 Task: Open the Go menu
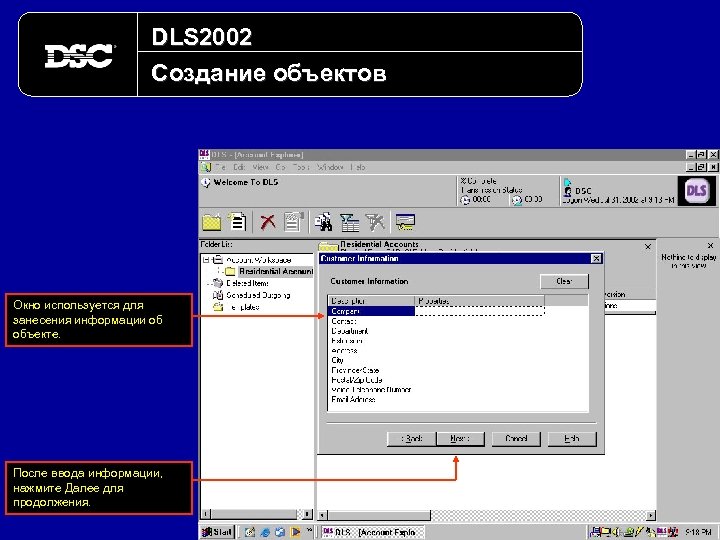pyautogui.click(x=280, y=167)
